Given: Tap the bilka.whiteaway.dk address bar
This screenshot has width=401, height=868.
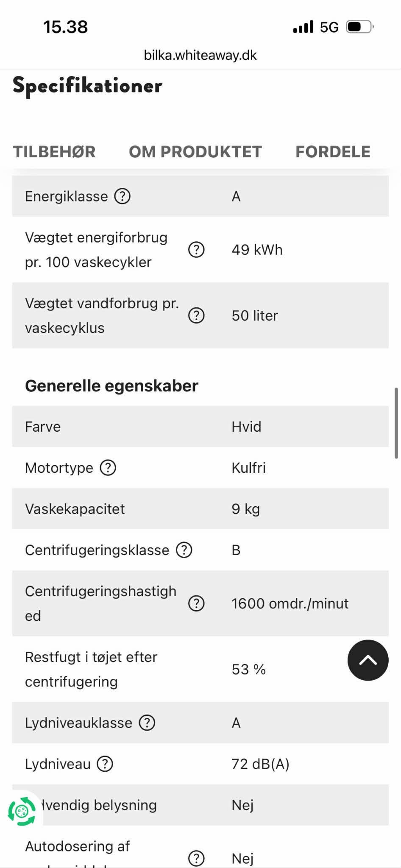Looking at the screenshot, I should click(x=200, y=55).
